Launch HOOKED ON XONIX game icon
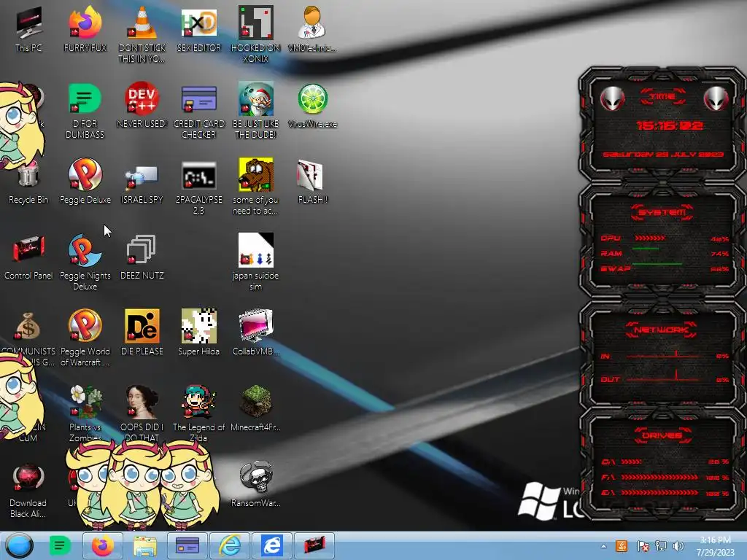Viewport: 747px width, 560px height. point(255,34)
